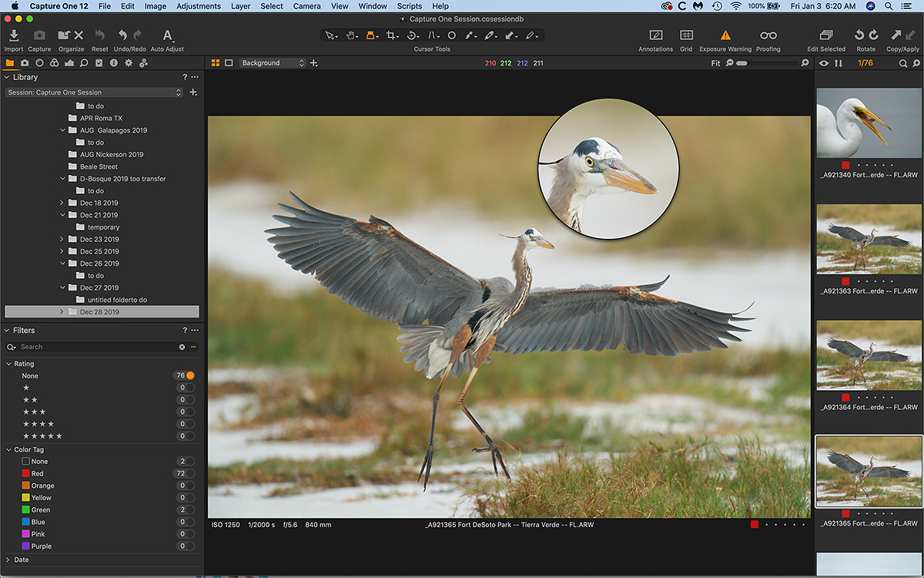Open the Window menu
Screen dimensions: 924x578
click(x=373, y=6)
